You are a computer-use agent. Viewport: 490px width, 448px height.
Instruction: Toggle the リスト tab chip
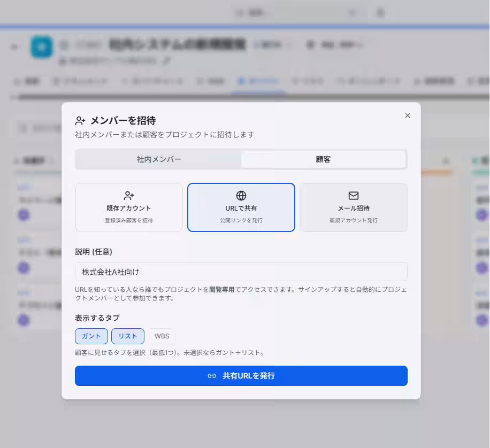(128, 336)
